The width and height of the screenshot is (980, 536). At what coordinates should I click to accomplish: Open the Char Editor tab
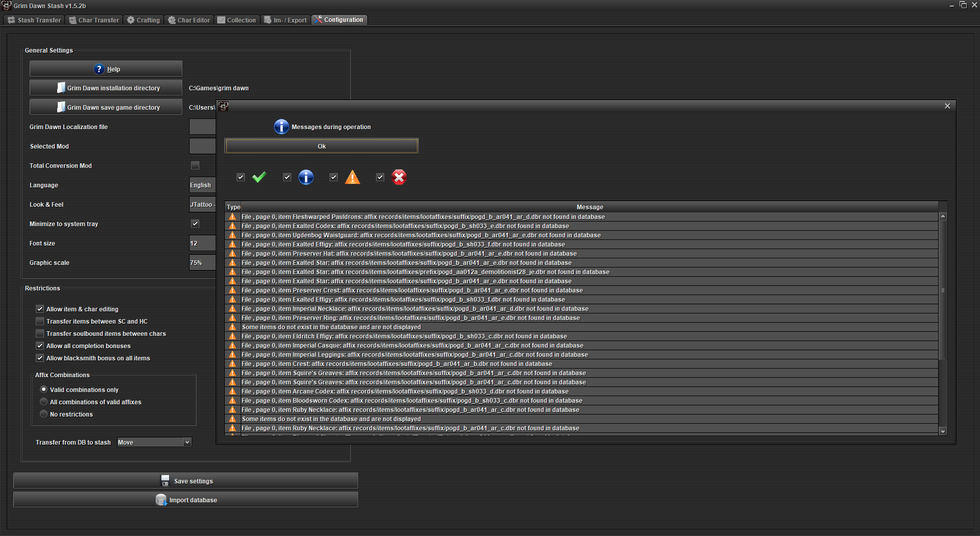click(189, 20)
